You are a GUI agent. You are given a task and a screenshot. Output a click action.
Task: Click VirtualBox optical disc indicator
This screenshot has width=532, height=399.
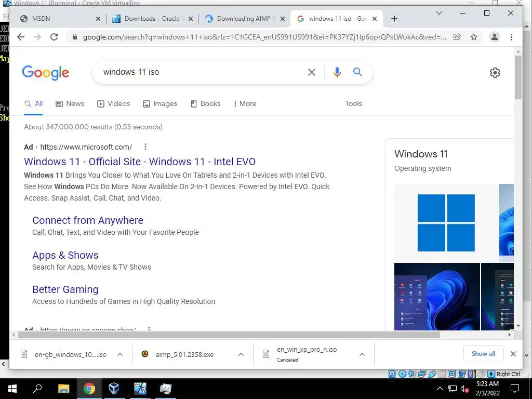click(x=402, y=374)
